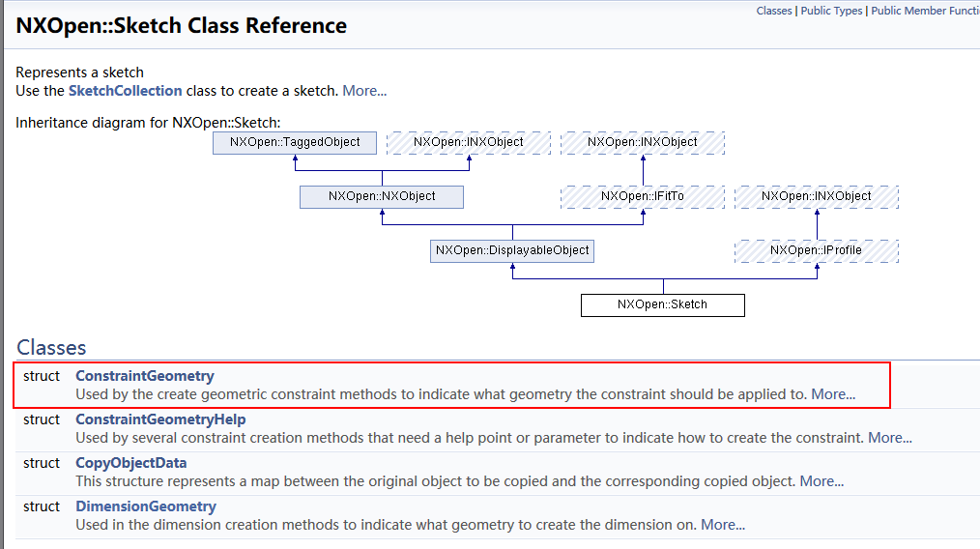980x549 pixels.
Task: Select 'struct' label beside DimensionGeometry
Action: point(42,506)
